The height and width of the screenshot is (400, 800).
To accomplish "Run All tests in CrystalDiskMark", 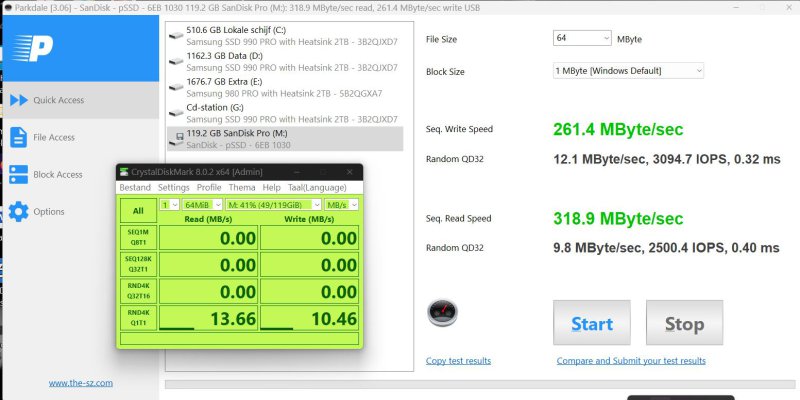I will point(138,211).
